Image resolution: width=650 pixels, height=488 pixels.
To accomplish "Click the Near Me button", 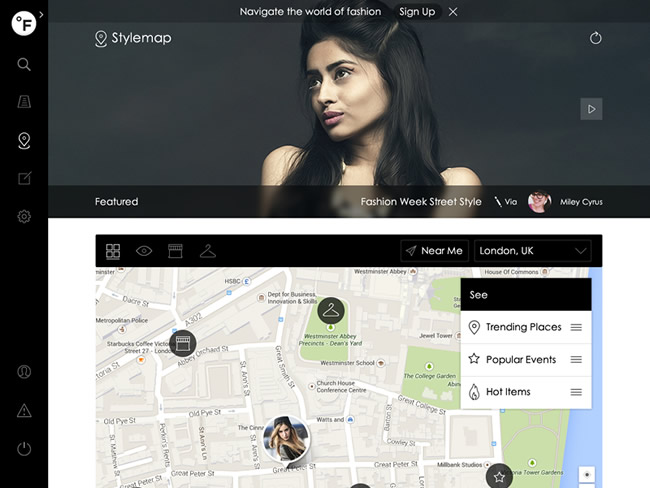I will [x=434, y=251].
